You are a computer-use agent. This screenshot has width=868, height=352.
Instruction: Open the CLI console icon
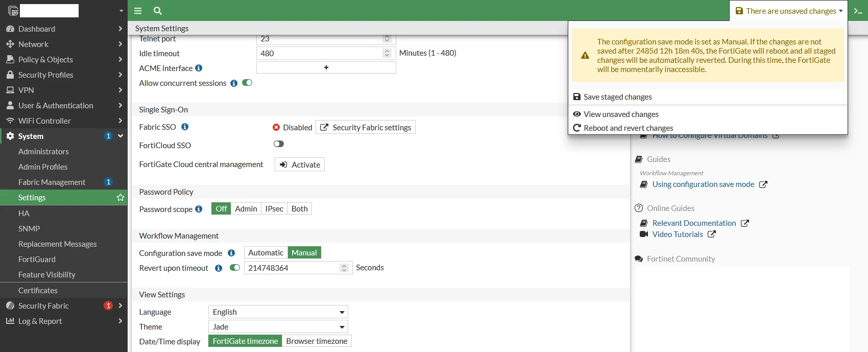pos(858,11)
